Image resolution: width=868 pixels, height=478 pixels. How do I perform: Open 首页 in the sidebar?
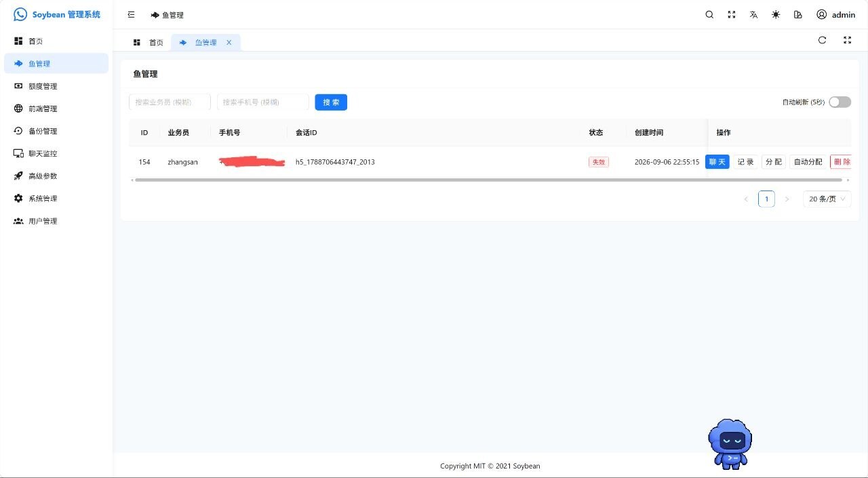click(56, 41)
